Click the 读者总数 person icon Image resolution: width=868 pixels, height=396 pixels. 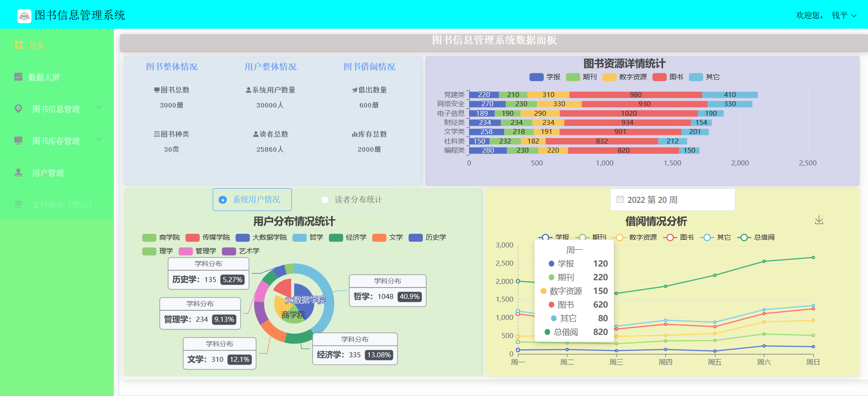coord(256,134)
